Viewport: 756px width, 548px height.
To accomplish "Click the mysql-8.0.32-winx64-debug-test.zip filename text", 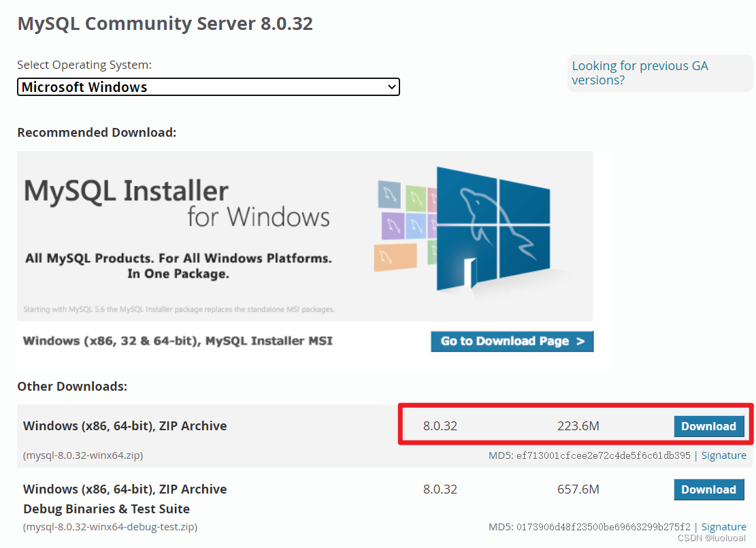I will [x=110, y=527].
